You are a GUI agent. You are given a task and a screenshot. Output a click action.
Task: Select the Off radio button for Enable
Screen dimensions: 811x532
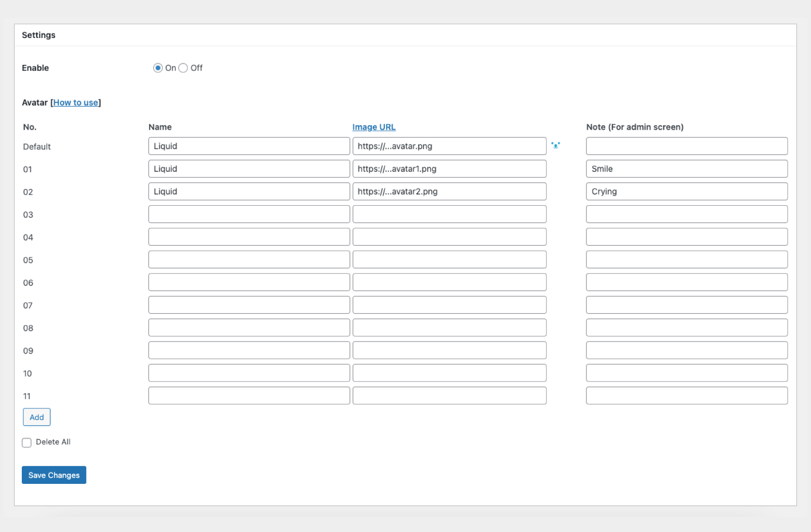[183, 68]
